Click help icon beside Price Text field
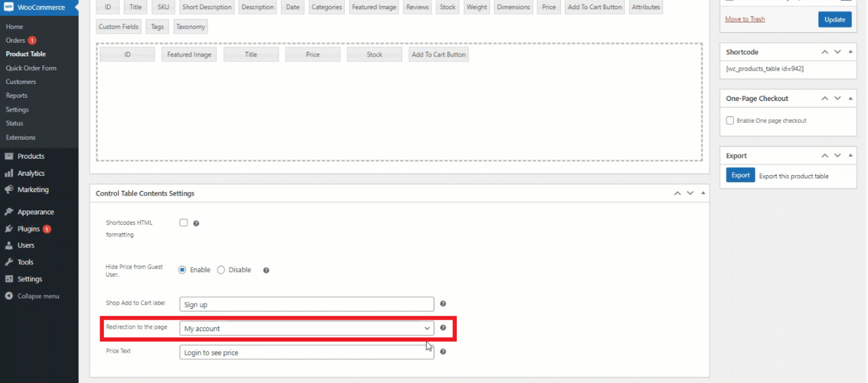 click(443, 351)
